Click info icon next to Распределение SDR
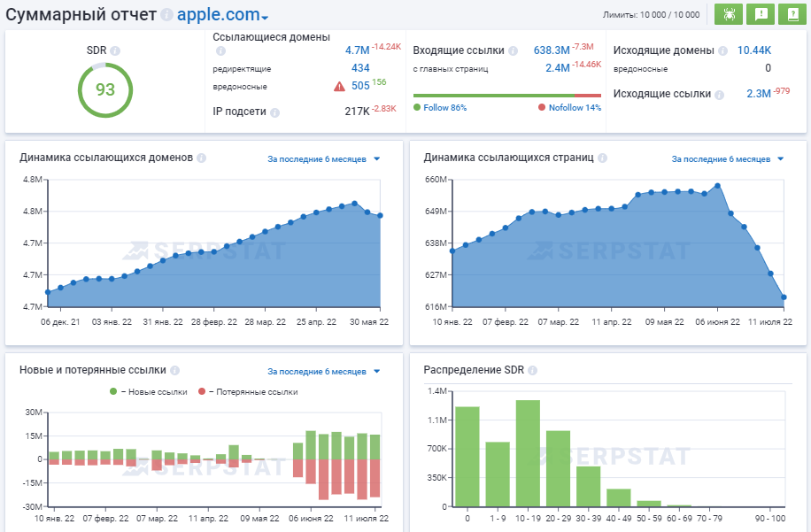The image size is (811, 532). 532,370
